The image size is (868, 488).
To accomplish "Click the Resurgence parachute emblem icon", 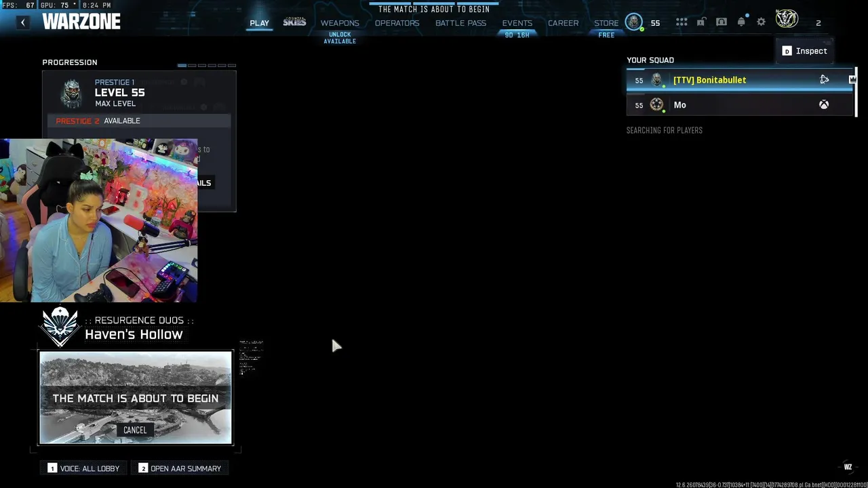I will [60, 327].
